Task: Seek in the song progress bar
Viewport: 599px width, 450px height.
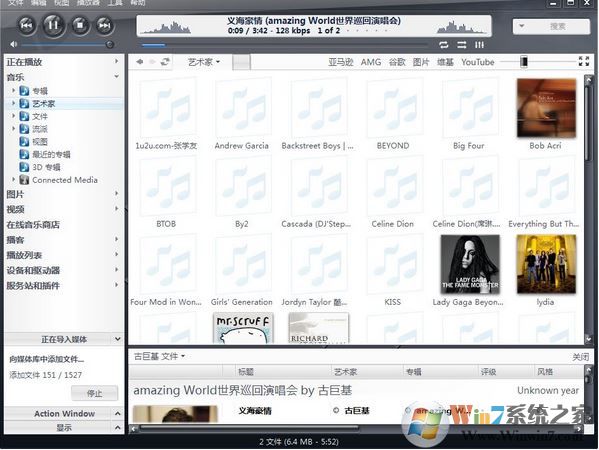Action: coord(285,45)
